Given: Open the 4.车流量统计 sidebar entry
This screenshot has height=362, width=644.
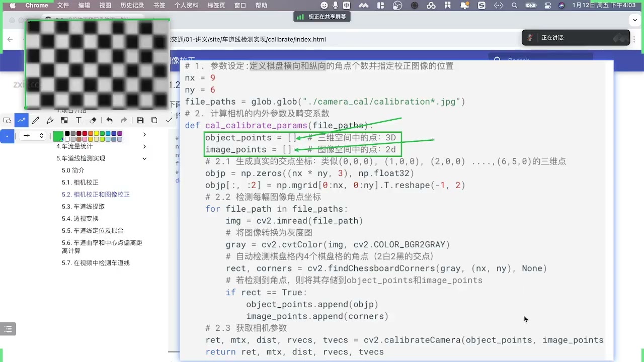Looking at the screenshot, I should [74, 146].
